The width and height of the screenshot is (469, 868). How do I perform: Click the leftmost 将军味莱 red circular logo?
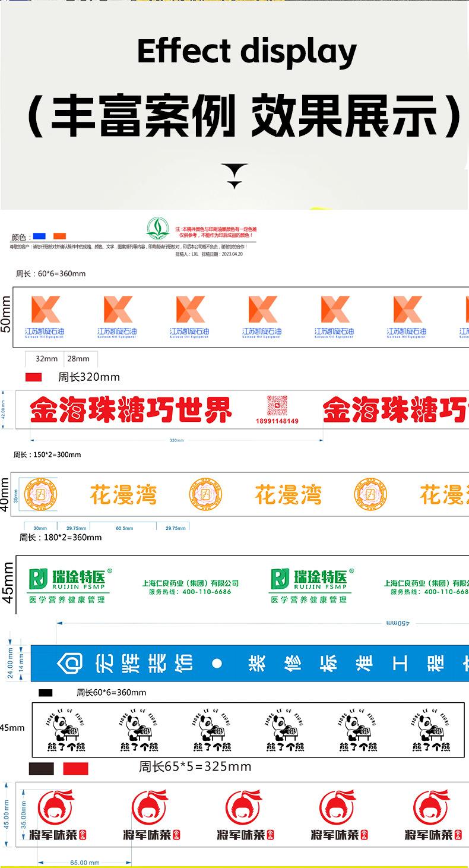[x=55, y=808]
